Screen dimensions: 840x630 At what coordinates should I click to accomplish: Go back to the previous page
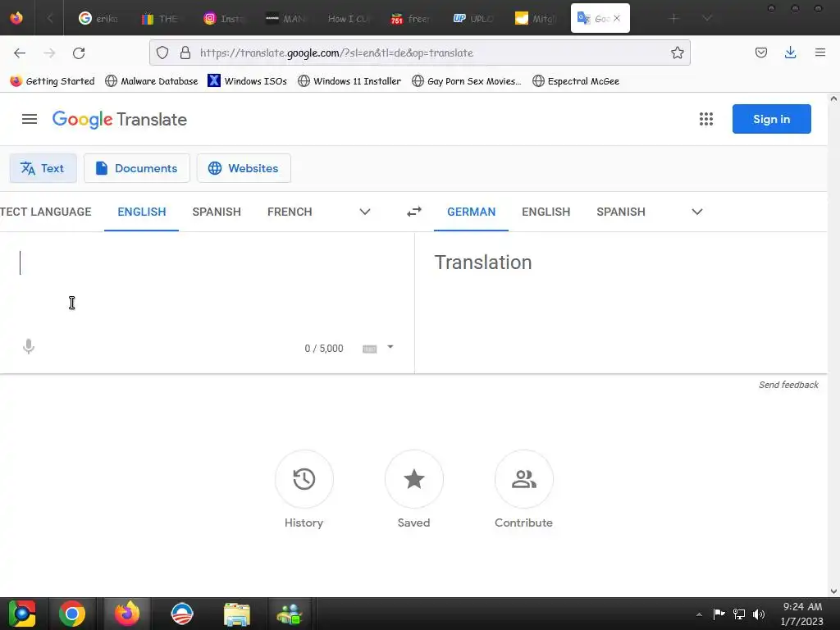click(20, 52)
